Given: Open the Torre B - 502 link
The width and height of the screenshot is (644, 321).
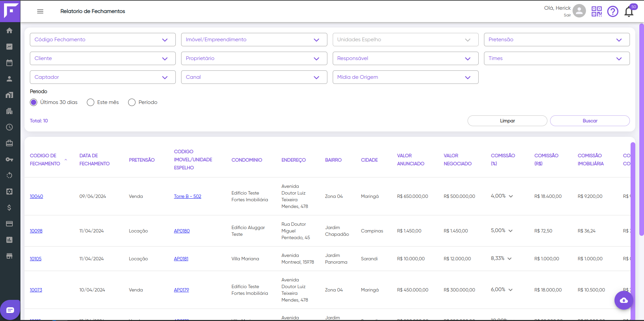Looking at the screenshot, I should (187, 196).
